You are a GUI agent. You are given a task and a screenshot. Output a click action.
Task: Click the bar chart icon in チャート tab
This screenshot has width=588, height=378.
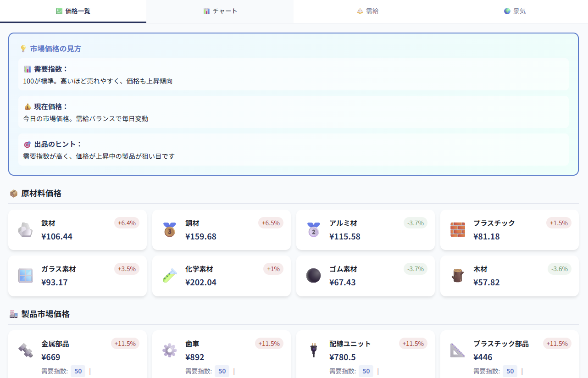pyautogui.click(x=206, y=11)
